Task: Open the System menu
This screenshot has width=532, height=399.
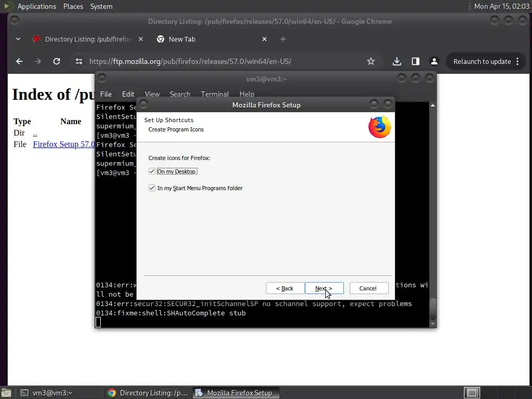Action: (101, 6)
